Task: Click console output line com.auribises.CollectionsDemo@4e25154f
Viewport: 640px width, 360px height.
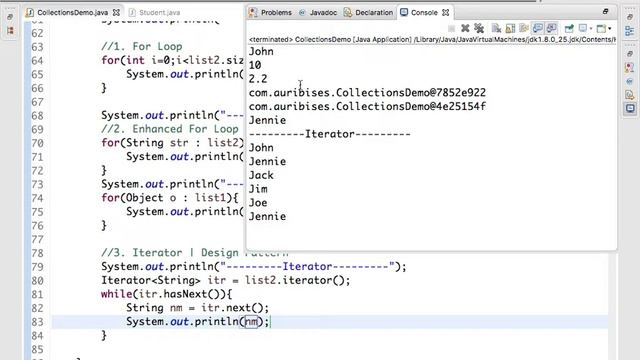Action: [367, 107]
